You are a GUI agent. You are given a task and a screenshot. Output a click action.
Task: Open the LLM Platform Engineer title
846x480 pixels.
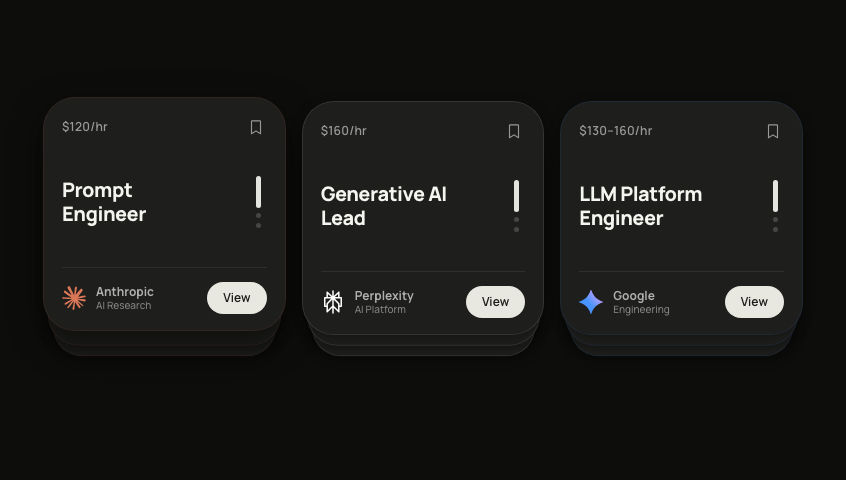(640, 206)
